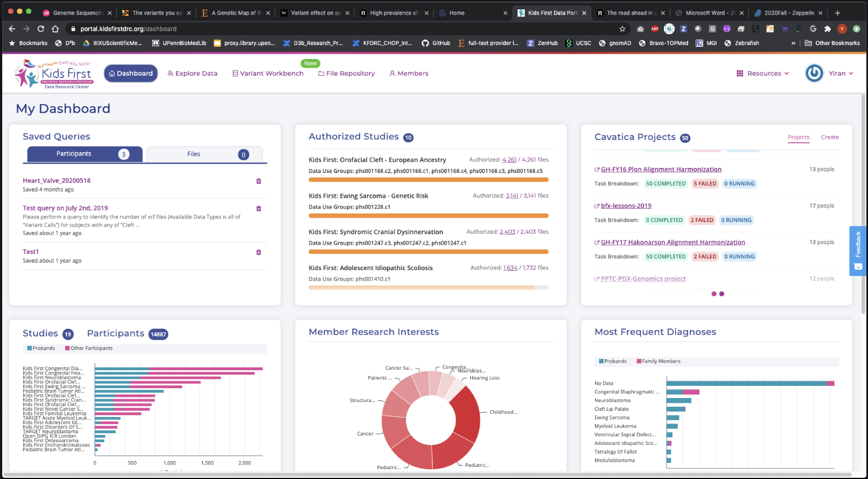
Task: Open the Other Bookmarks folder
Action: 832,43
